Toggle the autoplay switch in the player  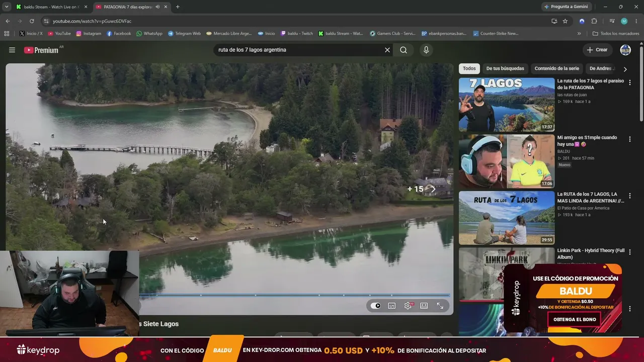click(376, 306)
